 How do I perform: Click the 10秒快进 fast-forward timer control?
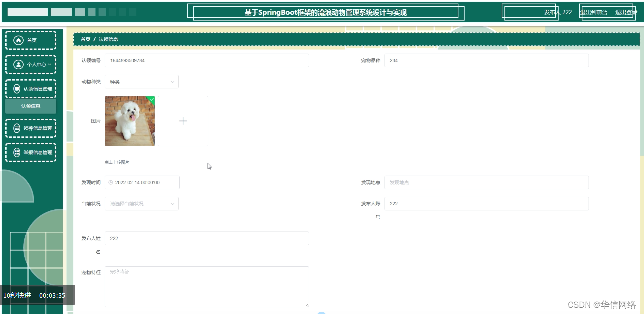[18, 296]
